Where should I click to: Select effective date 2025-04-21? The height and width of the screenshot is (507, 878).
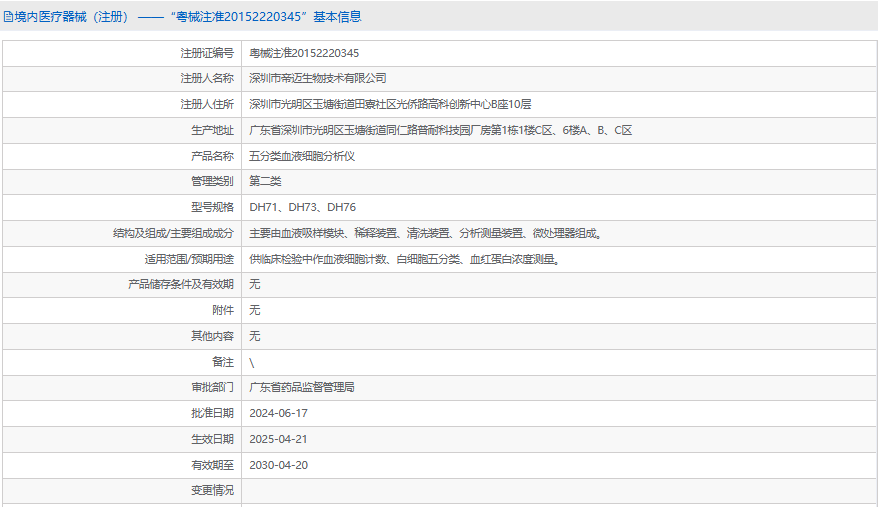tap(278, 439)
